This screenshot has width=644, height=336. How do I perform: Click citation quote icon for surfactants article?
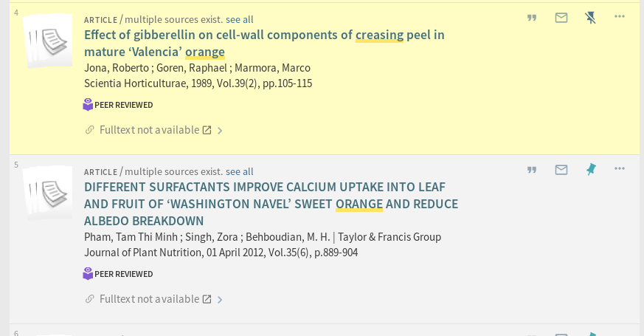click(532, 170)
